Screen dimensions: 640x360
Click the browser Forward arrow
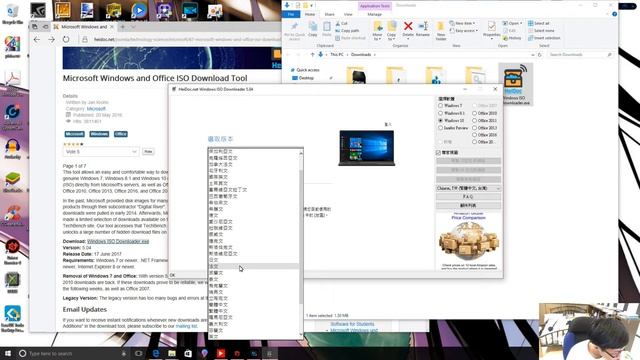click(51, 40)
